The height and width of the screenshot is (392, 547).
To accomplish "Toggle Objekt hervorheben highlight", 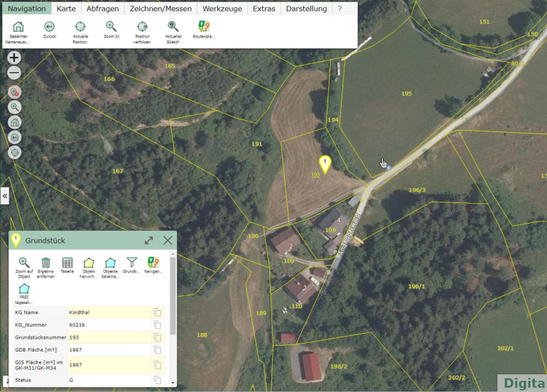I will coord(89,263).
